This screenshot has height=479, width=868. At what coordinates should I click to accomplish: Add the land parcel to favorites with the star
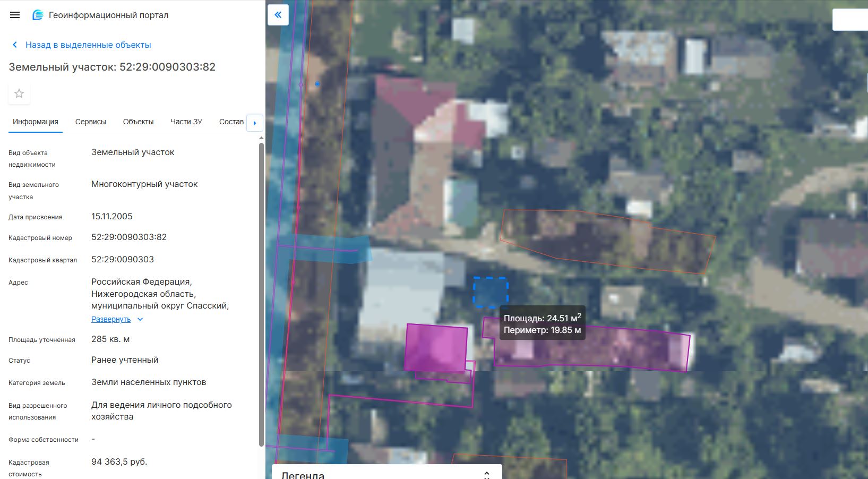[19, 94]
